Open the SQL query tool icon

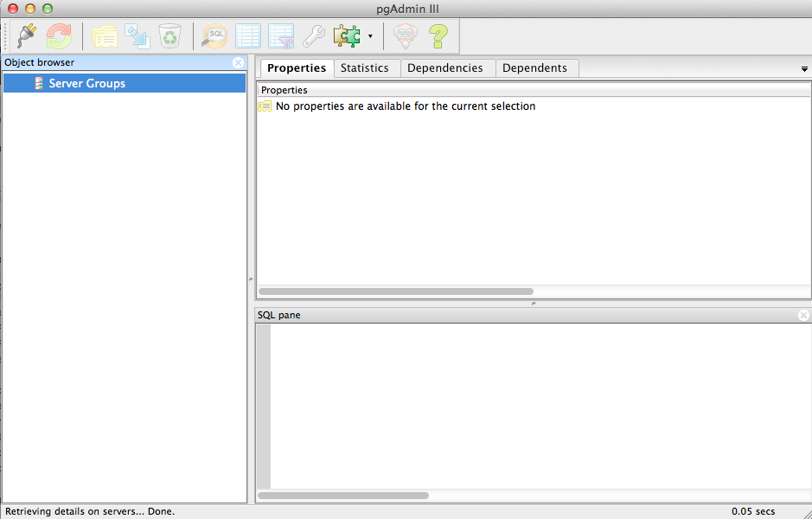[x=214, y=36]
